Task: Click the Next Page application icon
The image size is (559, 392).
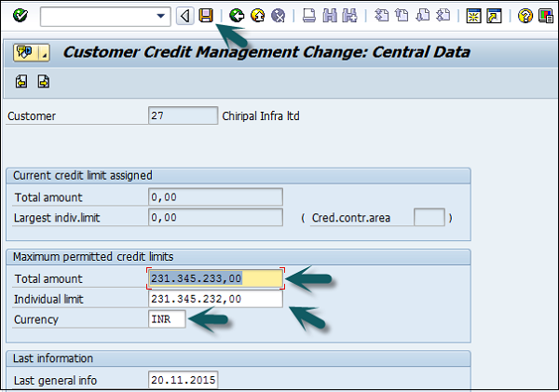Action: click(x=44, y=82)
